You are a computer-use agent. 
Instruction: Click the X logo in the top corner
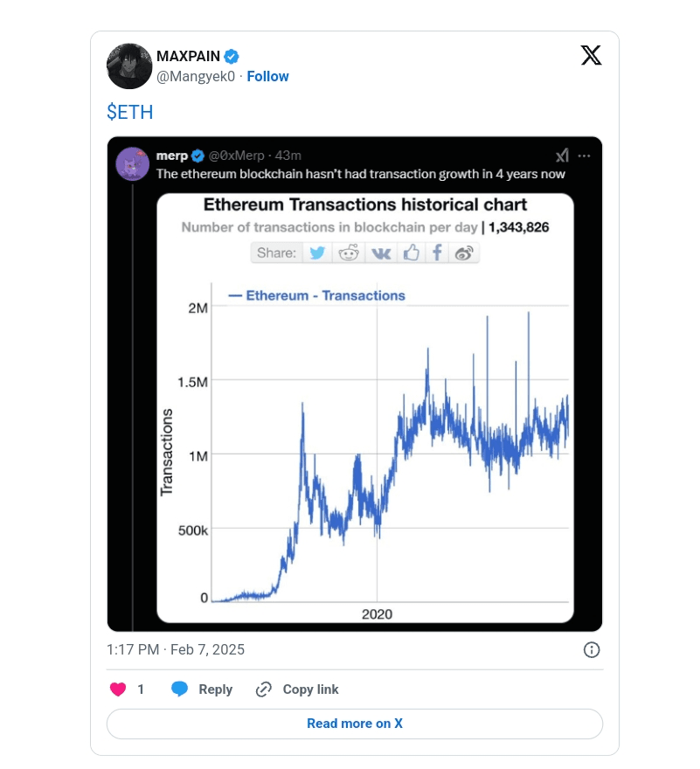point(591,56)
